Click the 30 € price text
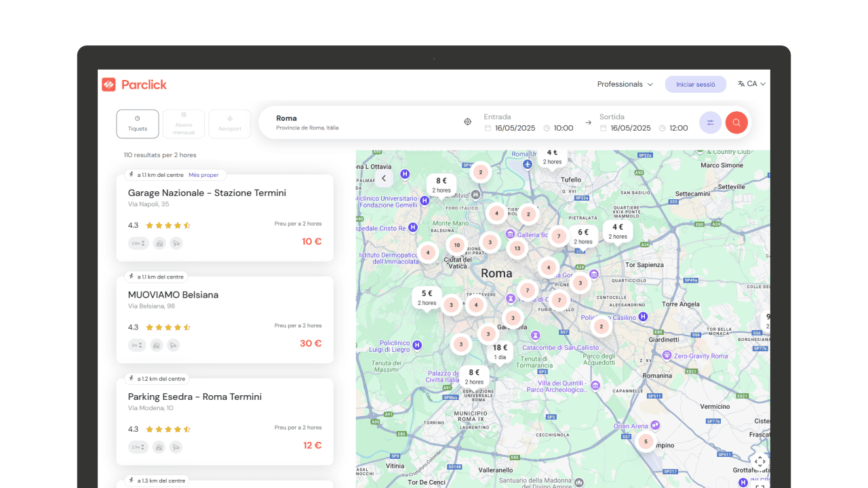868x488 pixels. point(311,343)
